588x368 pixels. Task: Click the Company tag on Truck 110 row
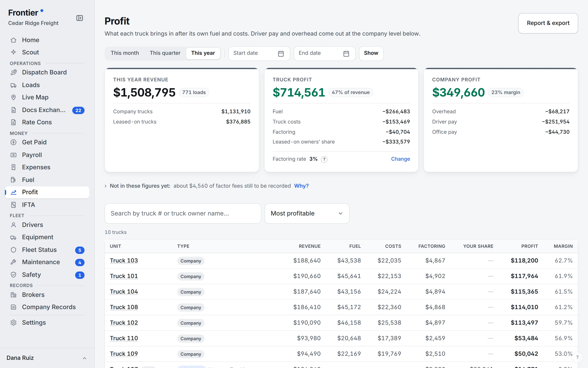[x=191, y=339]
